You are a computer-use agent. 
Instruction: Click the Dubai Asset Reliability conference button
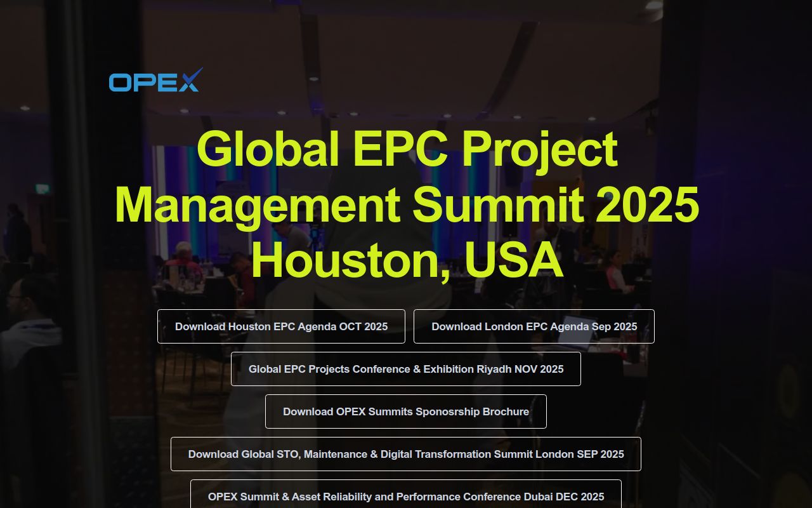[x=405, y=497]
